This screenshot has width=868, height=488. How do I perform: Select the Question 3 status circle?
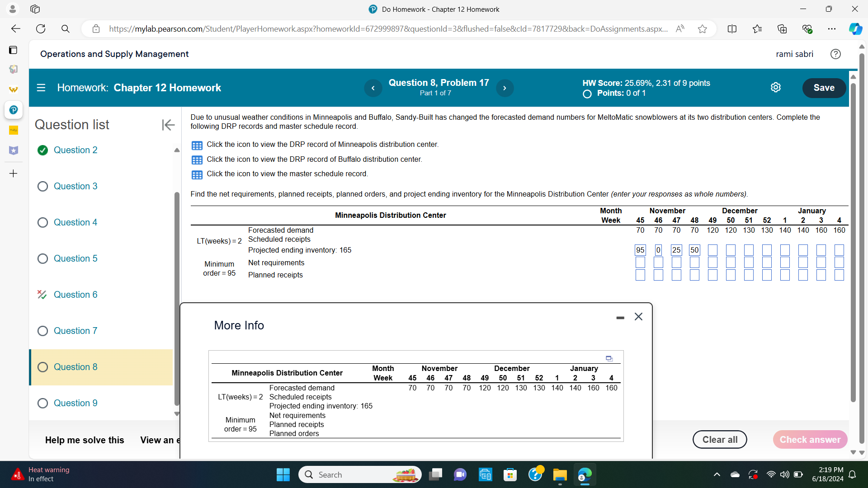(x=43, y=186)
